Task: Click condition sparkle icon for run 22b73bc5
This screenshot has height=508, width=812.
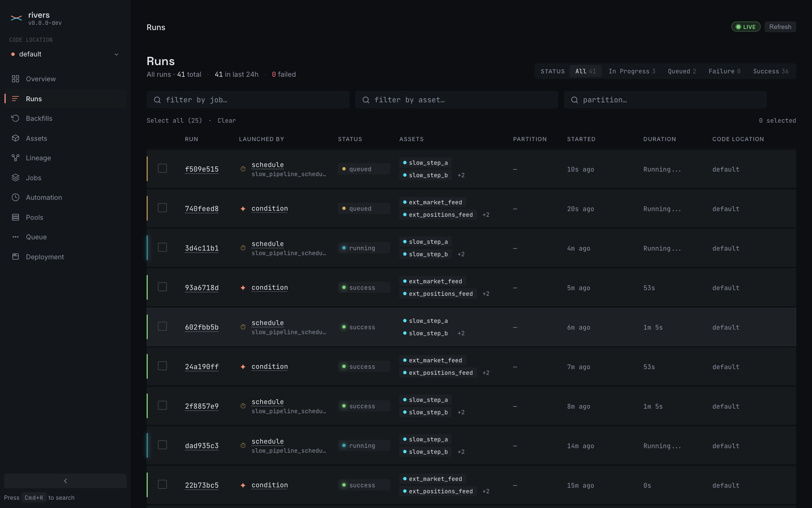Action: (243, 485)
